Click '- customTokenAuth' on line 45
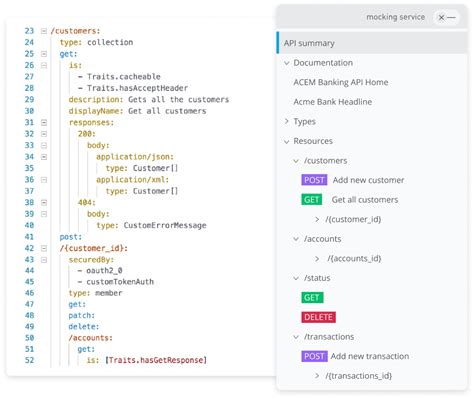The height and width of the screenshot is (399, 474). point(116,282)
